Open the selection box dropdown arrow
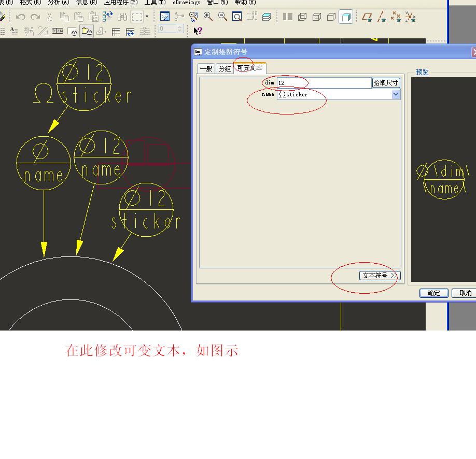Screen dimensions: 476x459 coord(147,17)
